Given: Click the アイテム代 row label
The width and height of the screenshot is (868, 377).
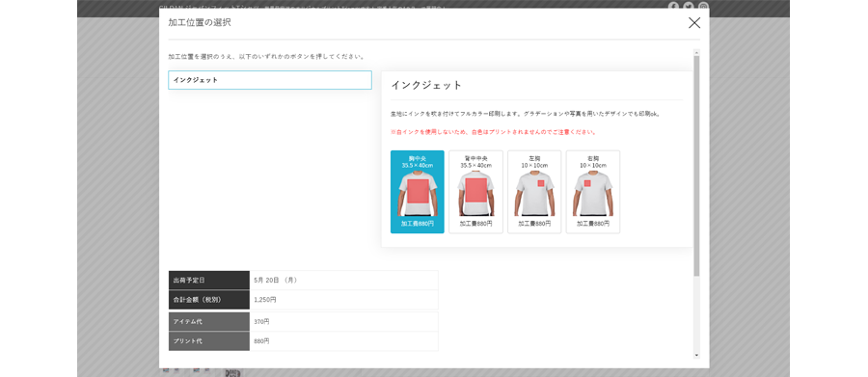Looking at the screenshot, I should [209, 322].
